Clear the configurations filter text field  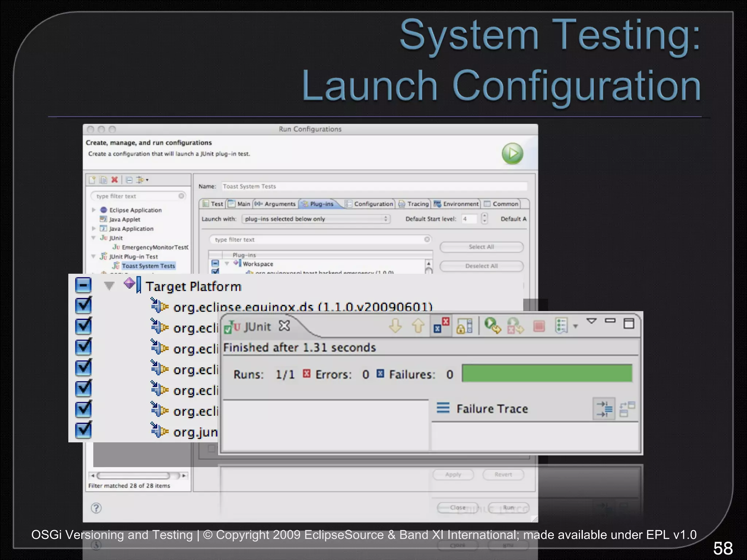tap(181, 196)
